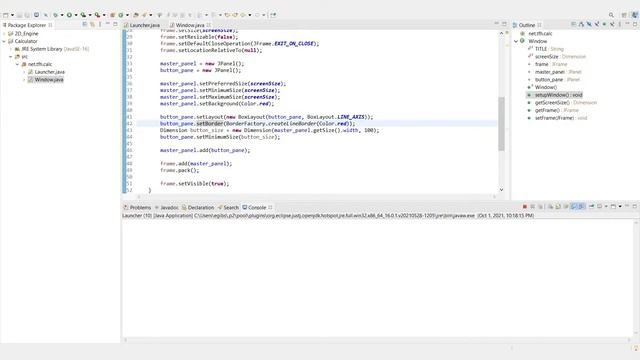Open the New Java Class dropdown arrow

point(127,15)
